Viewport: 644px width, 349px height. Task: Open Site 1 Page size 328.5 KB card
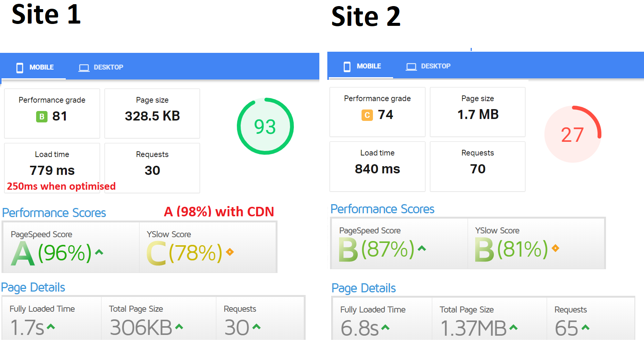pyautogui.click(x=152, y=113)
